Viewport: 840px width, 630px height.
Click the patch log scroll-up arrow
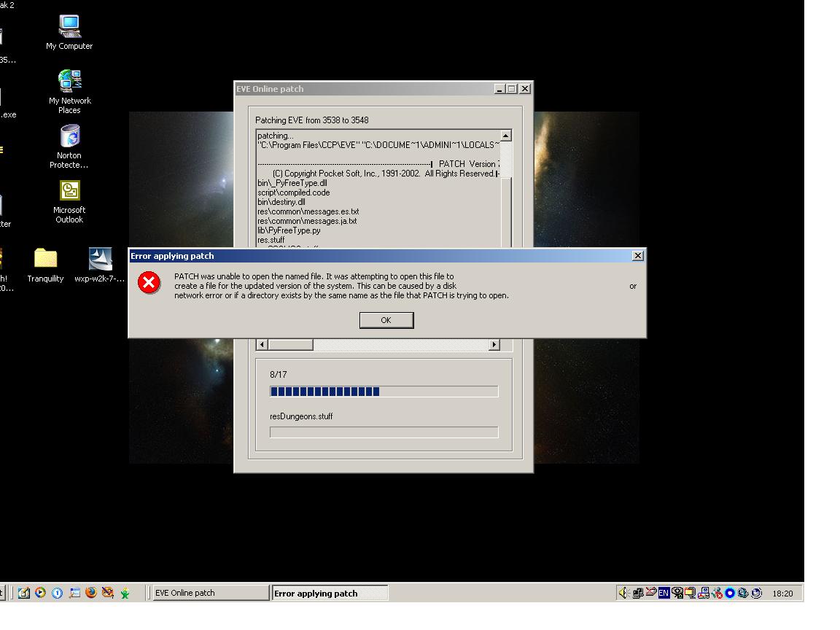coord(506,136)
